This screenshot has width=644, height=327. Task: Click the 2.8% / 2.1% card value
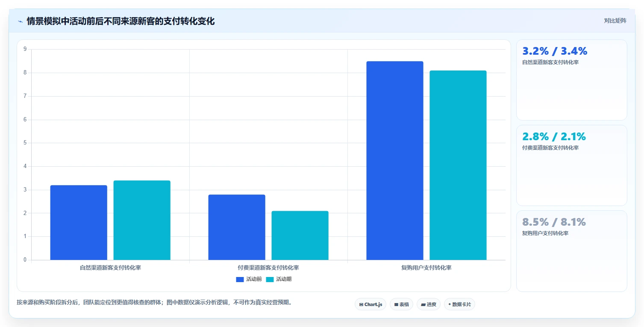pos(554,136)
